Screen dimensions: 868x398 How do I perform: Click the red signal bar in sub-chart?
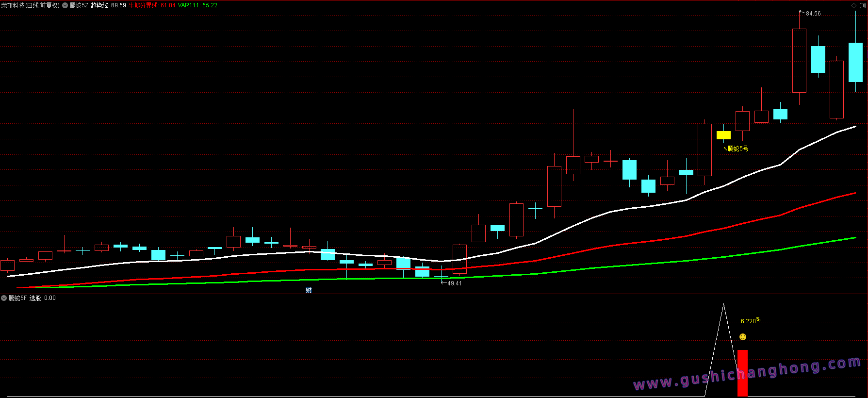(x=742, y=373)
